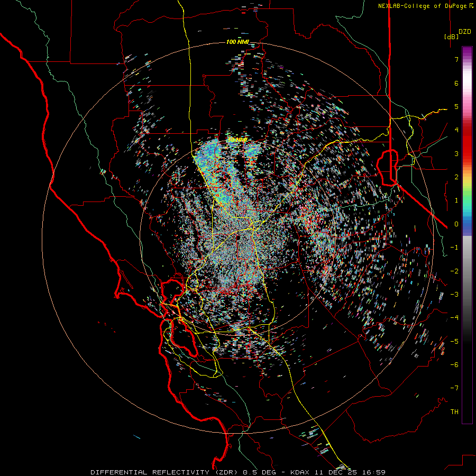Click the -4 tick label on color scale
Screen dimensions: 476x476
[x=454, y=318]
